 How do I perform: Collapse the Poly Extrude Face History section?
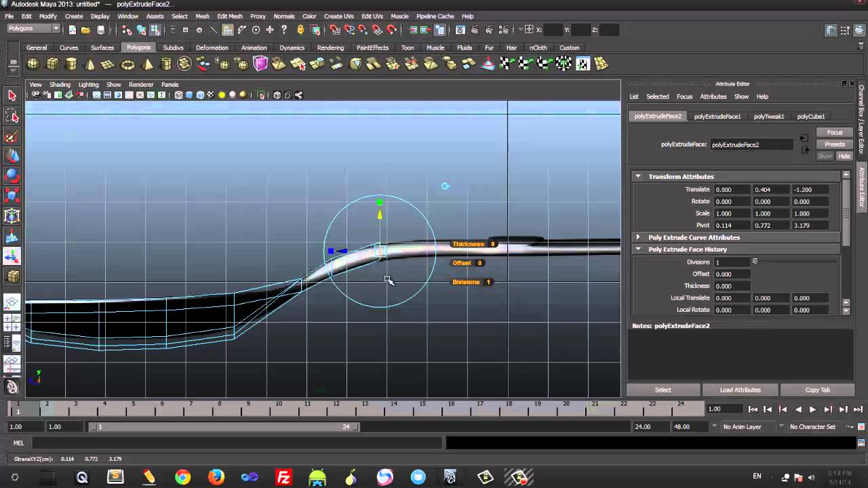[638, 249]
